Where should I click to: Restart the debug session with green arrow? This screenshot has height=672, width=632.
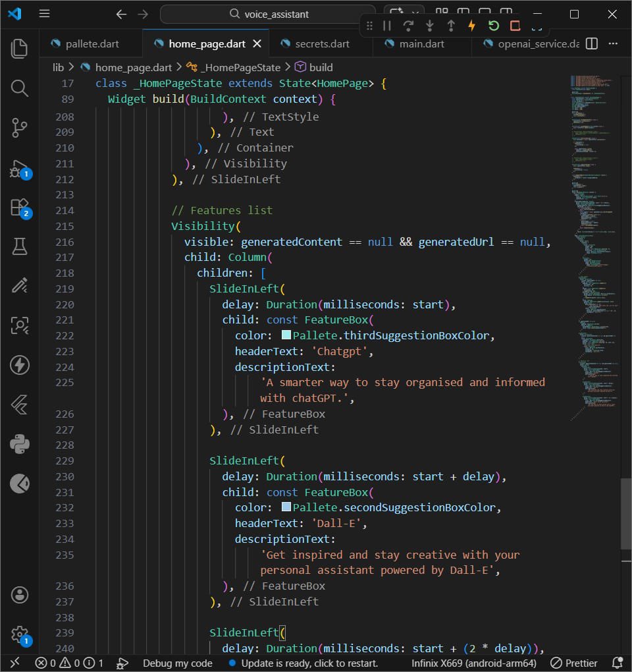pos(493,26)
